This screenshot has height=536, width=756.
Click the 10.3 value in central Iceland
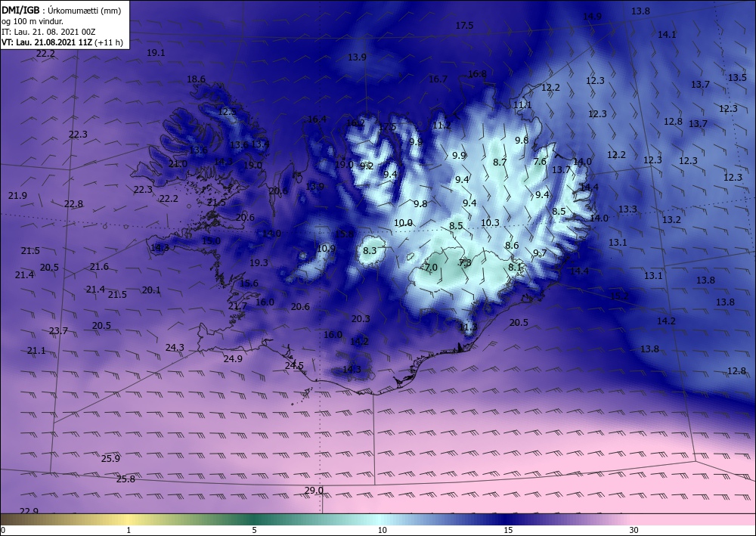490,223
